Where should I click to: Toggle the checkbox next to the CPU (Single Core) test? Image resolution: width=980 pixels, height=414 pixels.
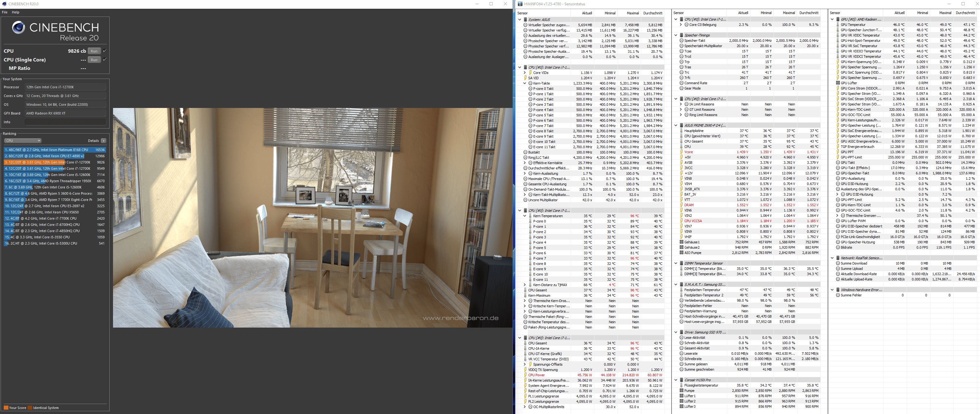coord(105,59)
